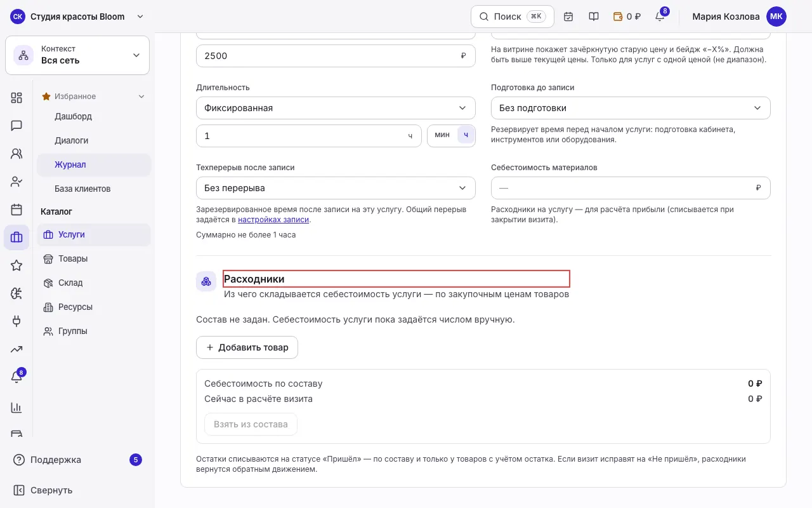This screenshot has width=812, height=508.
Task: Open the wallet balance 0 ₽ indicator
Action: coord(627,17)
